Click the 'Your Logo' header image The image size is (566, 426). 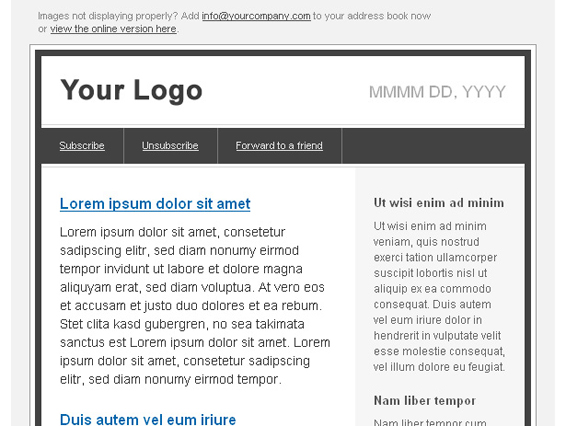coord(131,90)
